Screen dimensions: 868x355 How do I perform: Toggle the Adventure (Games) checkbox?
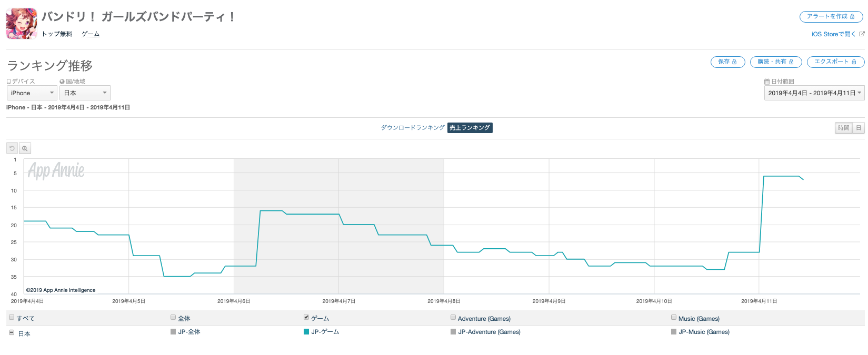453,317
